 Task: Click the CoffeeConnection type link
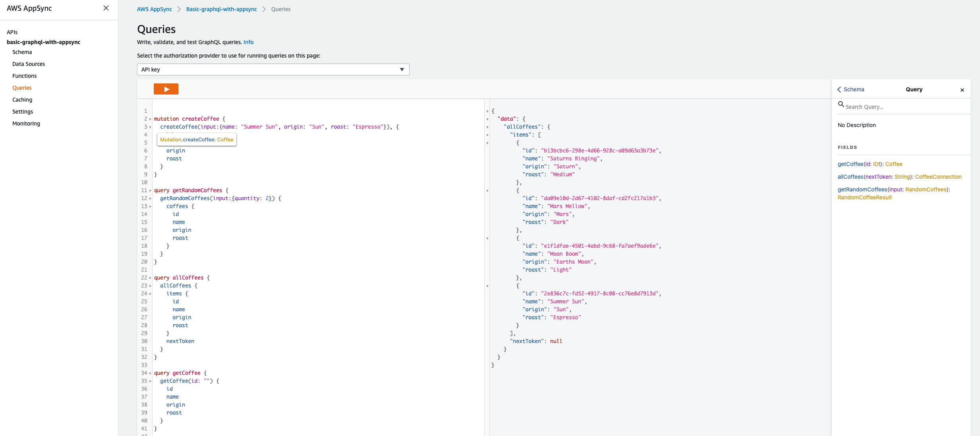(938, 177)
